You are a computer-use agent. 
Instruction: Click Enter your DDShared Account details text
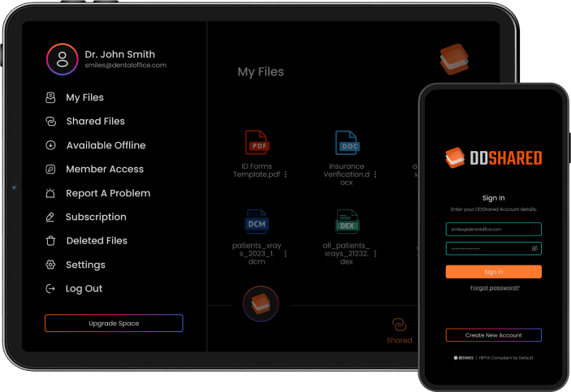[494, 209]
